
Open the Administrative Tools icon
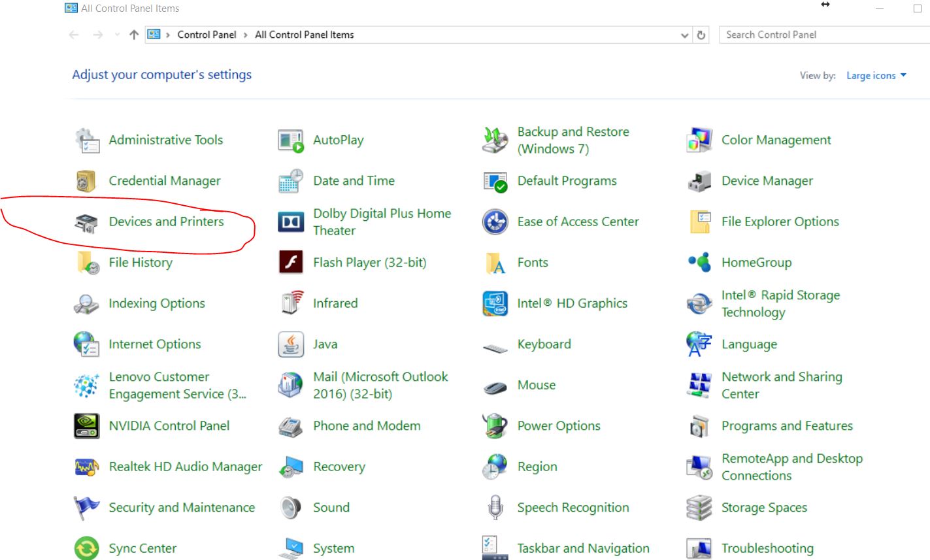(x=87, y=140)
